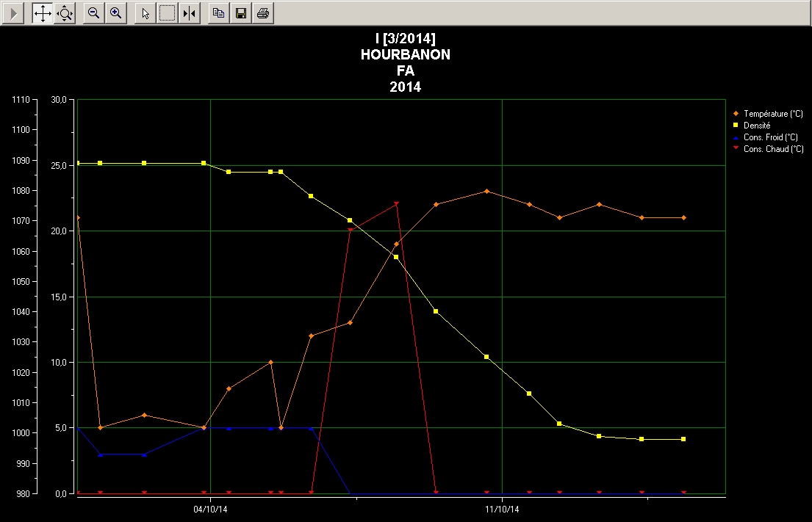Viewport: 812px width, 522px height.
Task: Zoom in on the chart
Action: [x=115, y=13]
